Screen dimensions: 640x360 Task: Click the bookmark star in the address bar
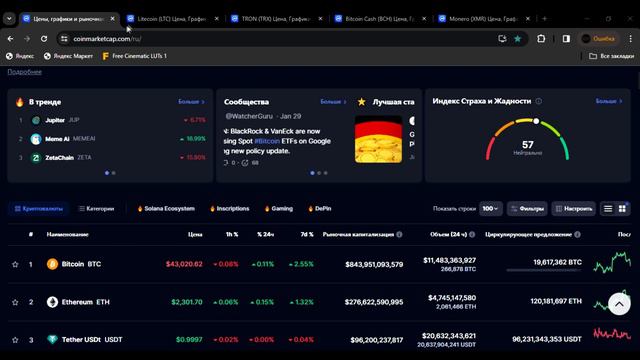tap(518, 39)
